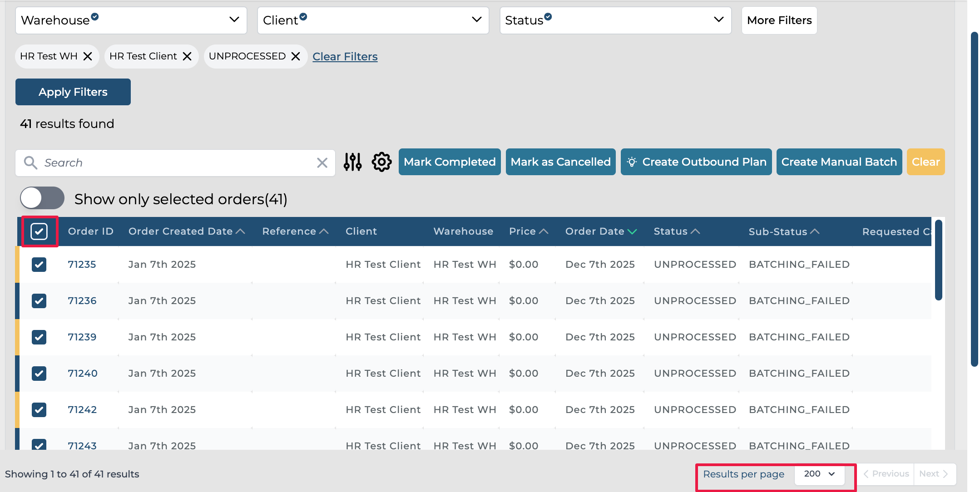Click into the Search orders field
The width and height of the screenshot is (980, 492).
177,163
